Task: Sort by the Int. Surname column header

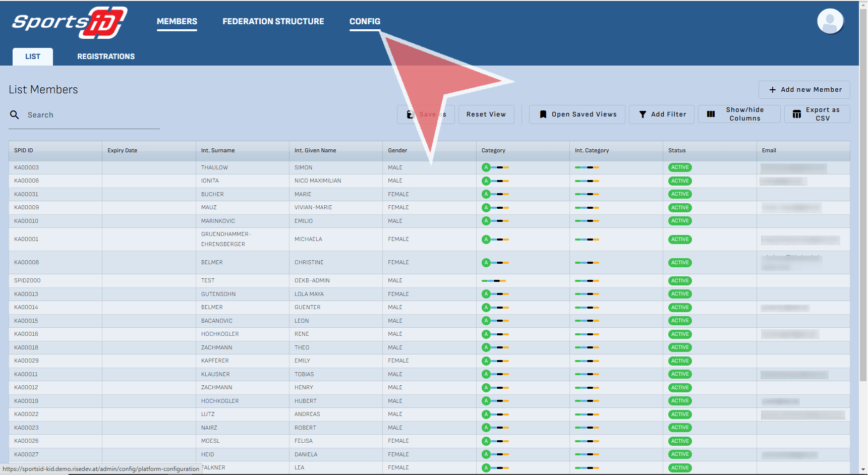Action: 218,150
